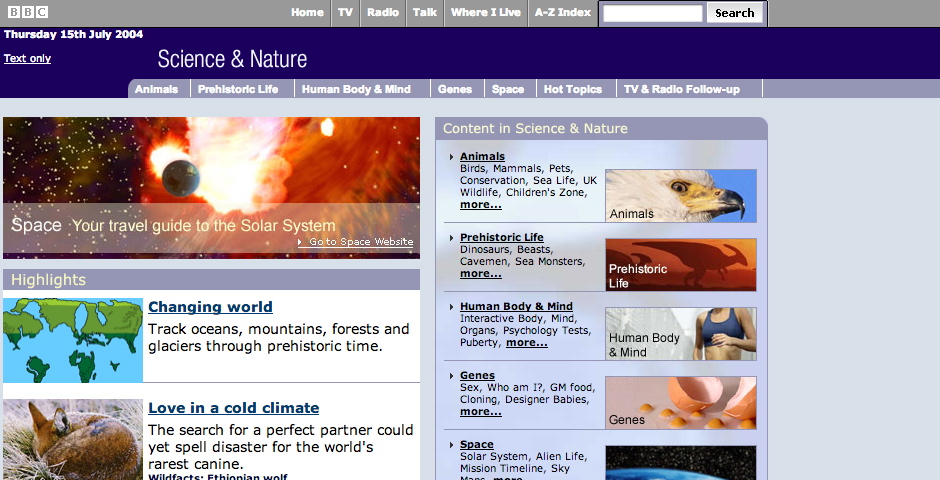The height and width of the screenshot is (480, 940).
Task: Click the arrow bullet beside Space heading
Action: coord(451,445)
